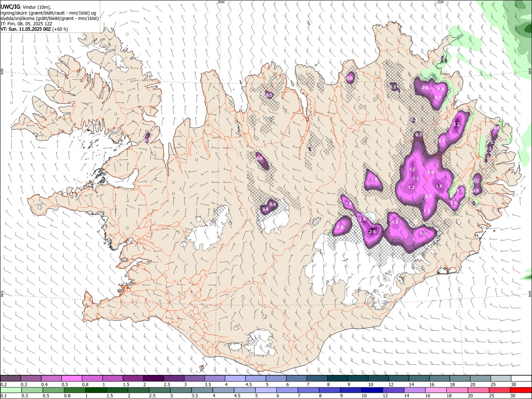
Task: Pick the dark teal upper swatch at 8
Action: [x=337, y=379]
